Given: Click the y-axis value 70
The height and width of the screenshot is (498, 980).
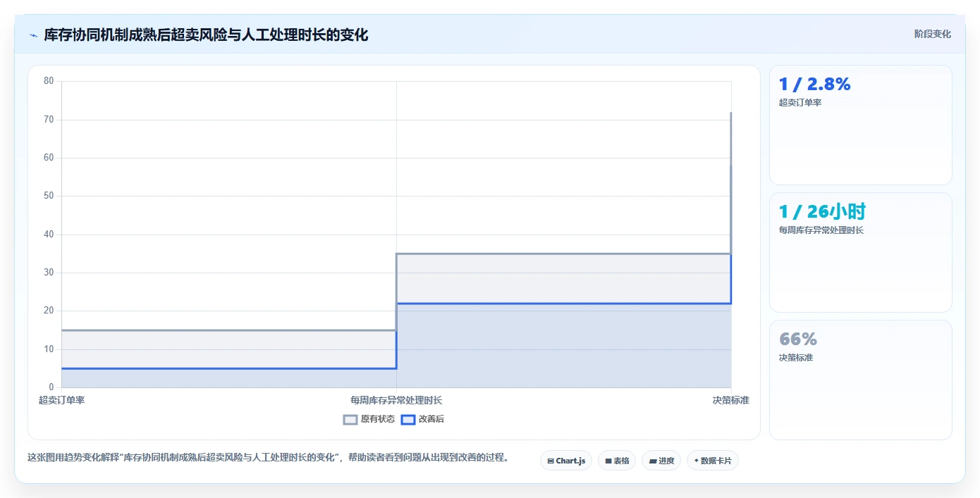Looking at the screenshot, I should click(x=49, y=120).
